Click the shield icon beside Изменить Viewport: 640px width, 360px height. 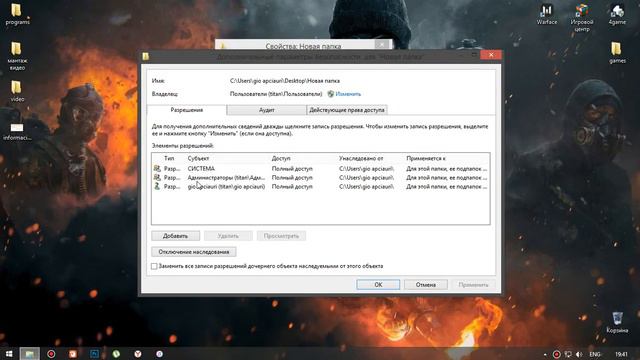[x=331, y=94]
